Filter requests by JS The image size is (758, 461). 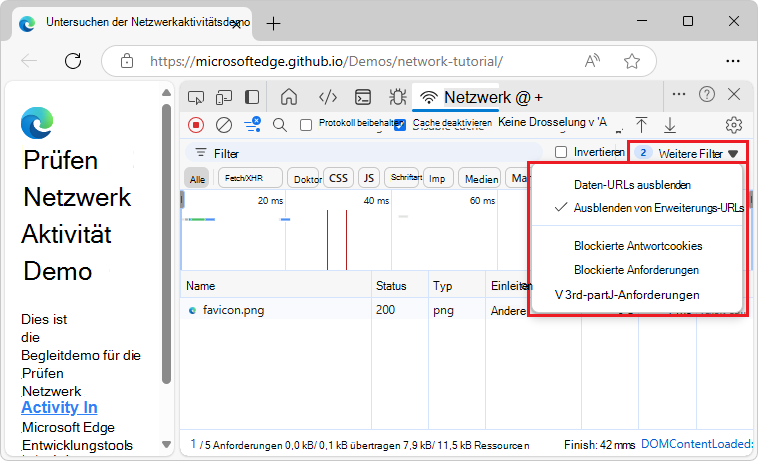pyautogui.click(x=369, y=178)
